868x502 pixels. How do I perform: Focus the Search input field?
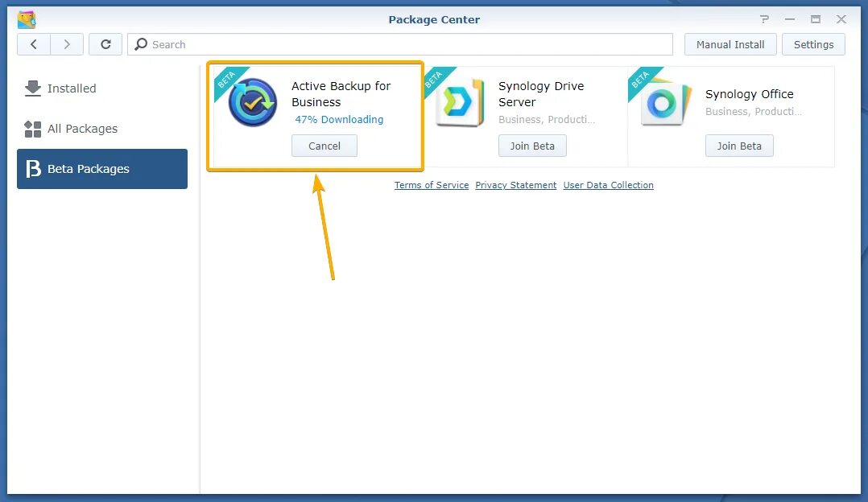400,44
